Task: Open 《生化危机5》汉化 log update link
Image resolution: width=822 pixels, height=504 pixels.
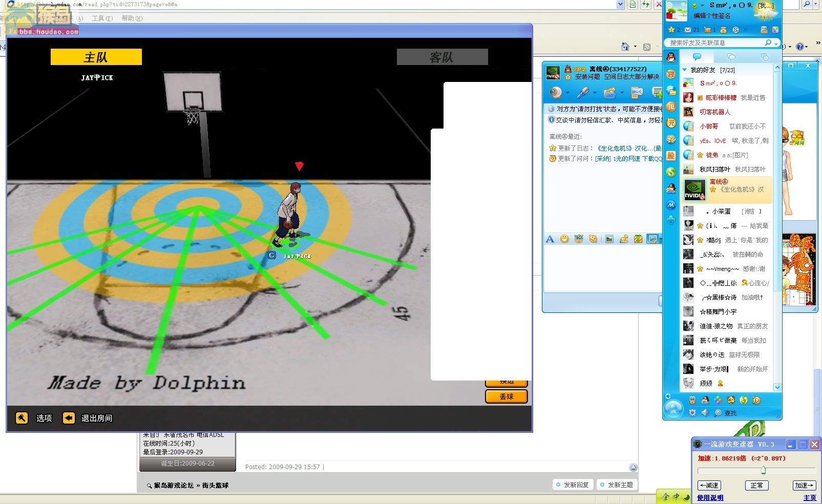Action: point(629,148)
